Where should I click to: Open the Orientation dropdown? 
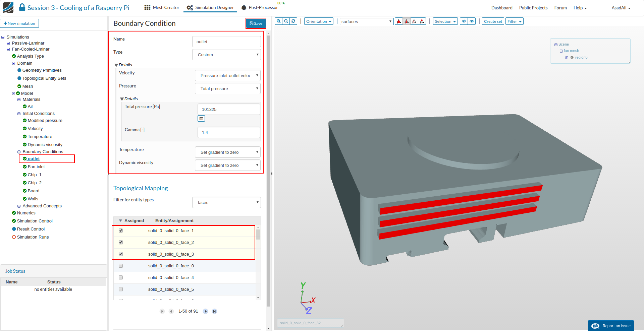[x=319, y=21]
